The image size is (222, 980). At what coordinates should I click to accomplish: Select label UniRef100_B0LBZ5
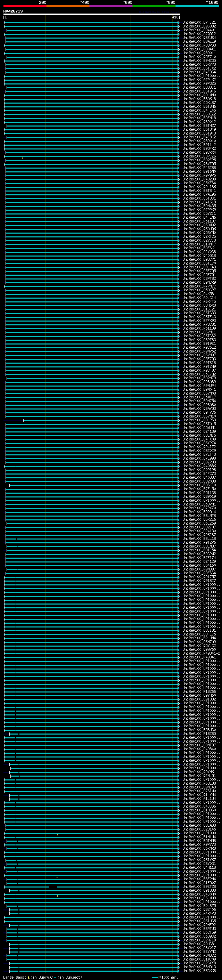[199, 906]
